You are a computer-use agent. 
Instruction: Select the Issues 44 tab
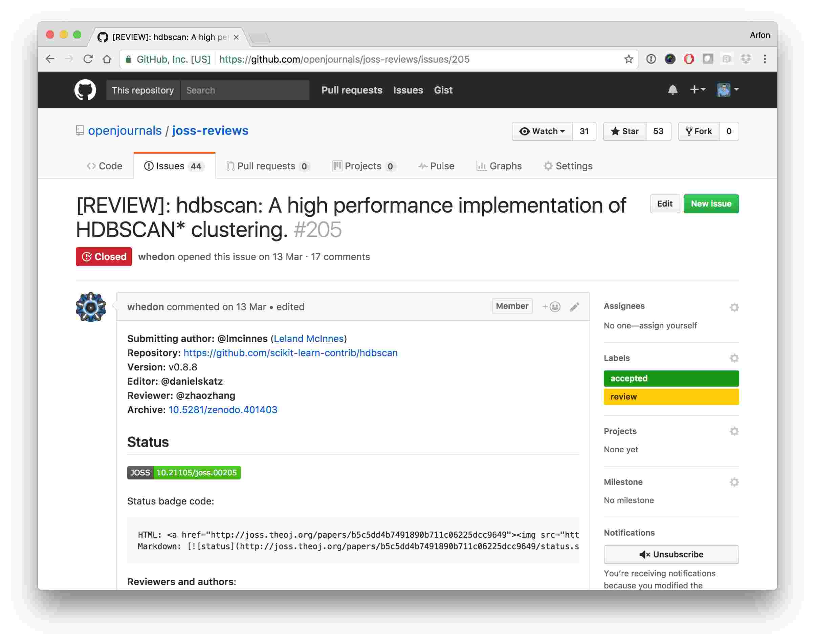tap(174, 166)
